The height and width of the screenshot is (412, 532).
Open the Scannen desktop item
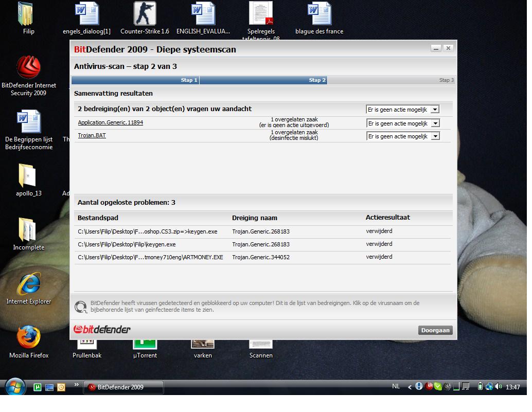click(261, 349)
